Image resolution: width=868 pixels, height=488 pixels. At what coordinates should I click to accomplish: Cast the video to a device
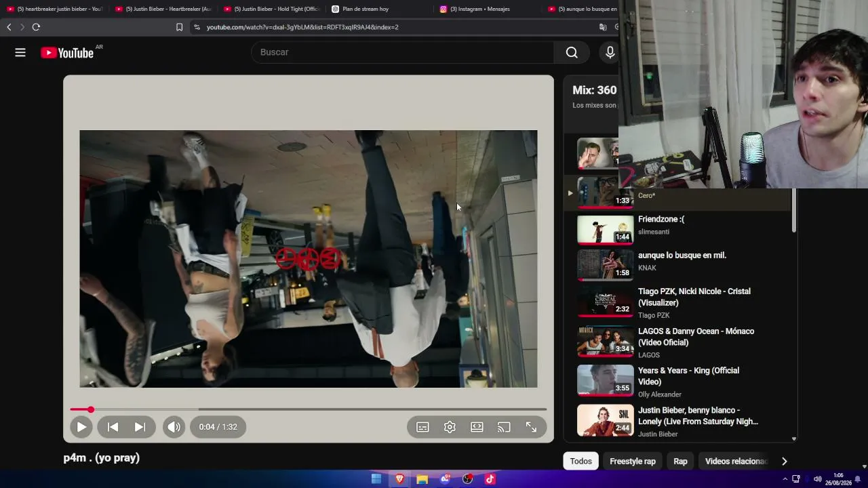coord(504,427)
